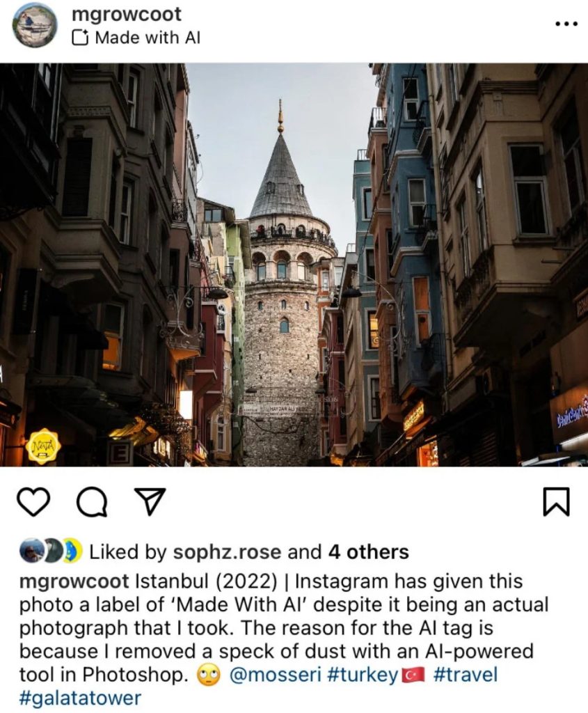Click the eye-roll emoji in the caption
Viewport: 588px width, 713px height.
(208, 675)
